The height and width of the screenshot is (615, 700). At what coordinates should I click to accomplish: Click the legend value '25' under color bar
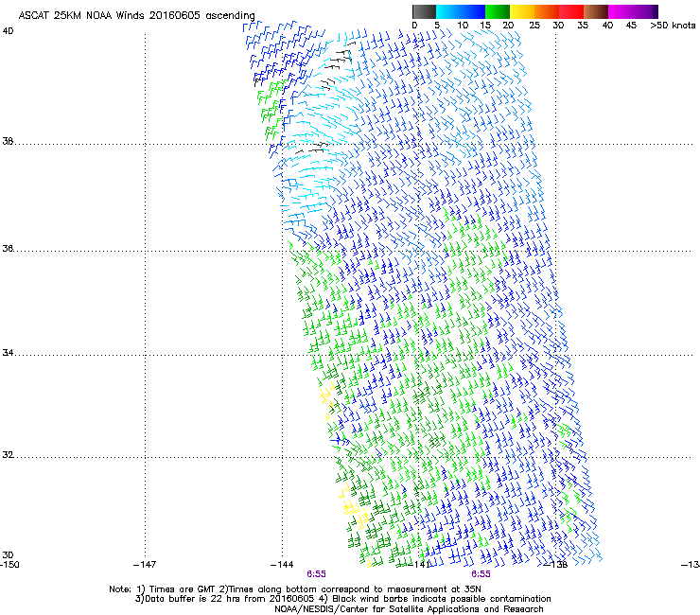tap(534, 25)
